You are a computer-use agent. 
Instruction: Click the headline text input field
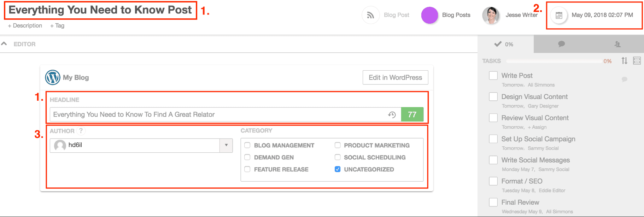[x=226, y=115]
